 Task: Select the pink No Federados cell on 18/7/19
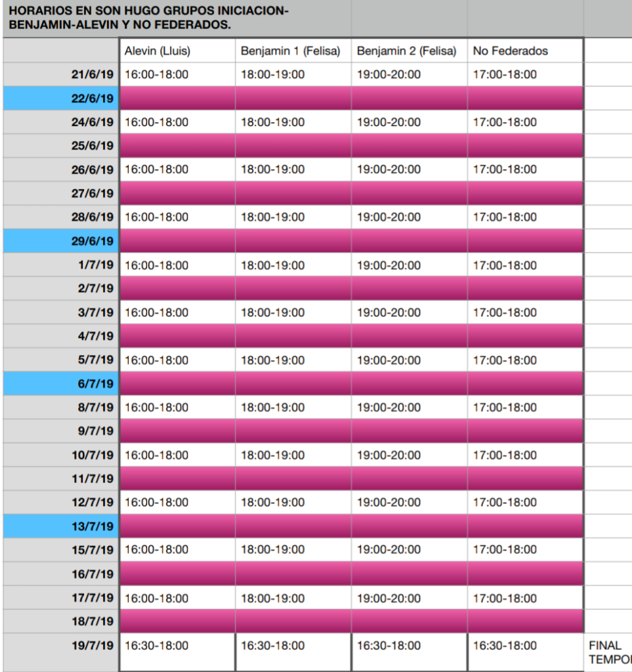525,621
